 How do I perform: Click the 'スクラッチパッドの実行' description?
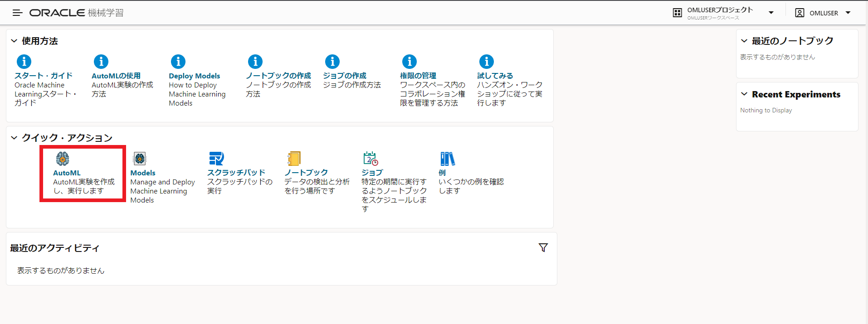coord(240,186)
